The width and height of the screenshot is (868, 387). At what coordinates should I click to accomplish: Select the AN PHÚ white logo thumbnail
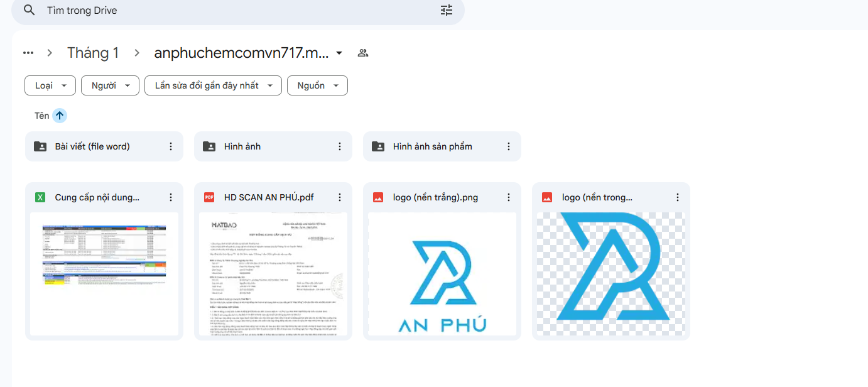tap(442, 274)
